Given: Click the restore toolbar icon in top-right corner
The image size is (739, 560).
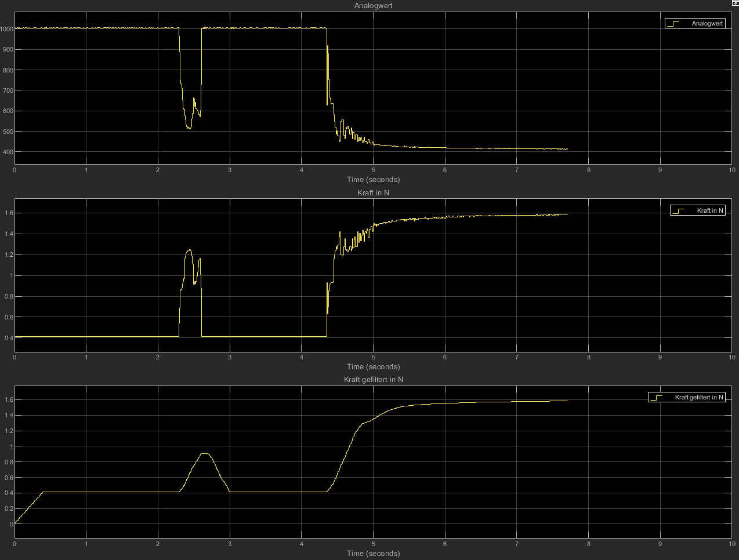Looking at the screenshot, I should coord(734,3).
